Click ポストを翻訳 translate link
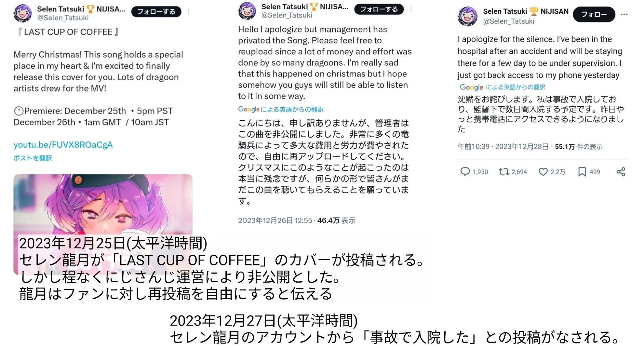This screenshot has width=644, height=348. point(33,158)
